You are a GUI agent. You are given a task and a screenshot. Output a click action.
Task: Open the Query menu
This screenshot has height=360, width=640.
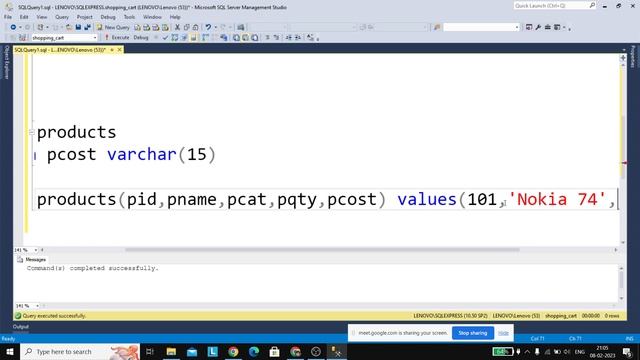62,17
